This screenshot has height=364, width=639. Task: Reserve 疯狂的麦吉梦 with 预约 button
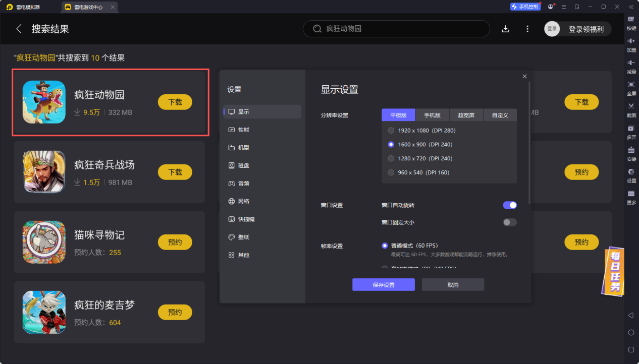(x=175, y=312)
